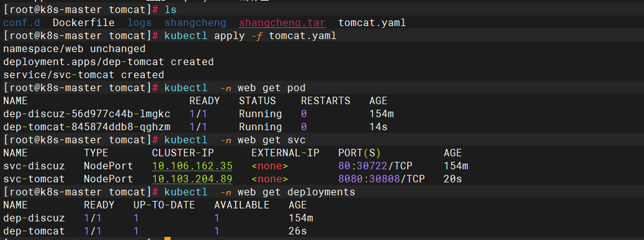
Task: Click cluster IP 10.106.162.35
Action: click(x=192, y=166)
